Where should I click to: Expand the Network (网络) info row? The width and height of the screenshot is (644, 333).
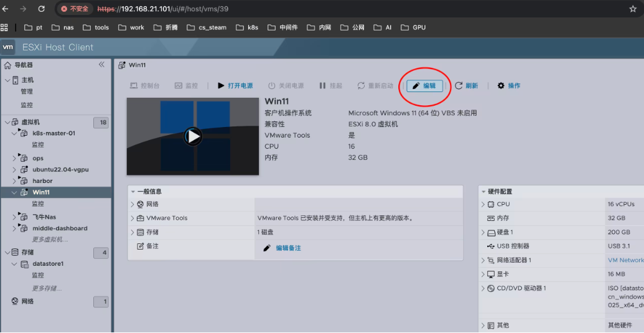(133, 205)
